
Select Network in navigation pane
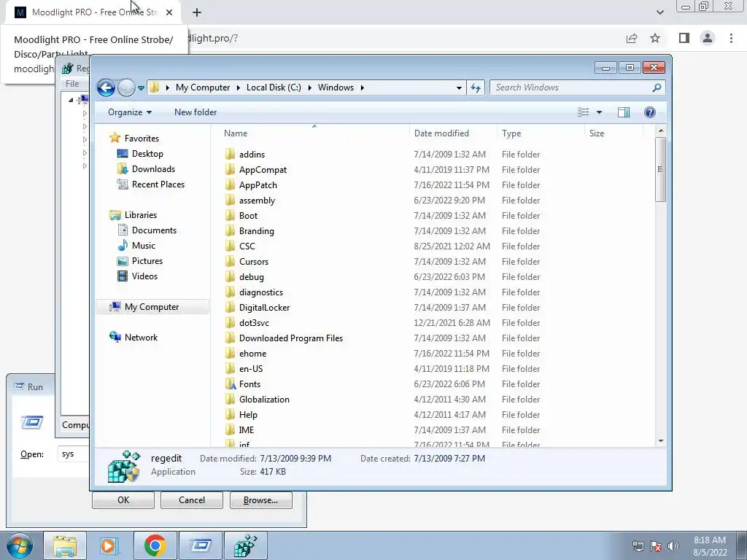coord(141,338)
